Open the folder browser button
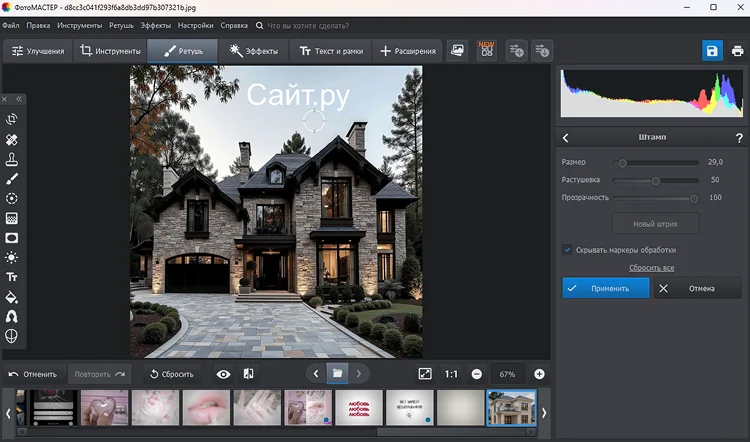 [x=337, y=374]
